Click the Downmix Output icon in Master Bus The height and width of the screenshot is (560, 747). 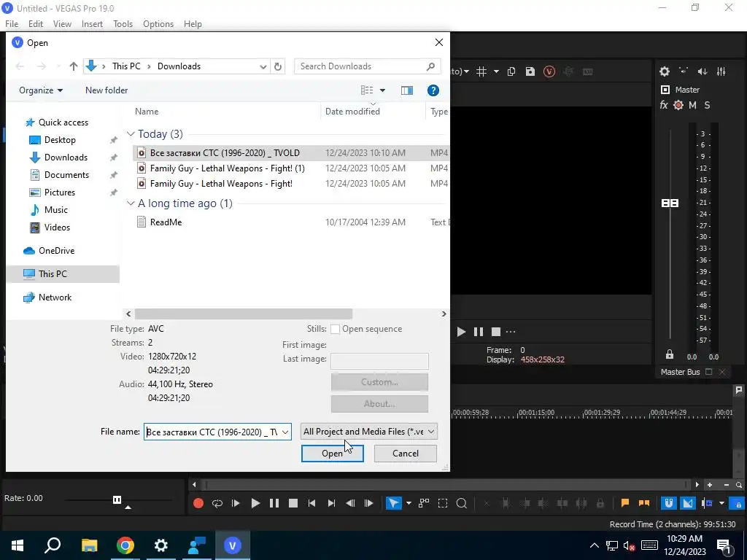click(683, 71)
